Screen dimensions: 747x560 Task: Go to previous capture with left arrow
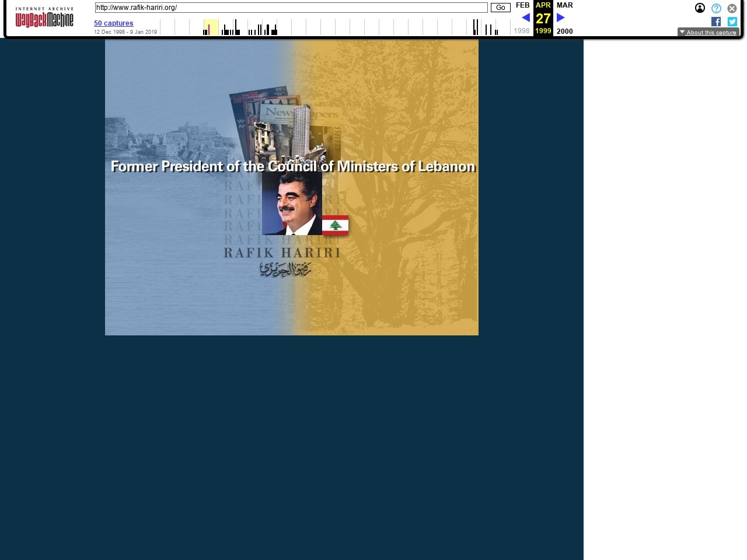(525, 18)
